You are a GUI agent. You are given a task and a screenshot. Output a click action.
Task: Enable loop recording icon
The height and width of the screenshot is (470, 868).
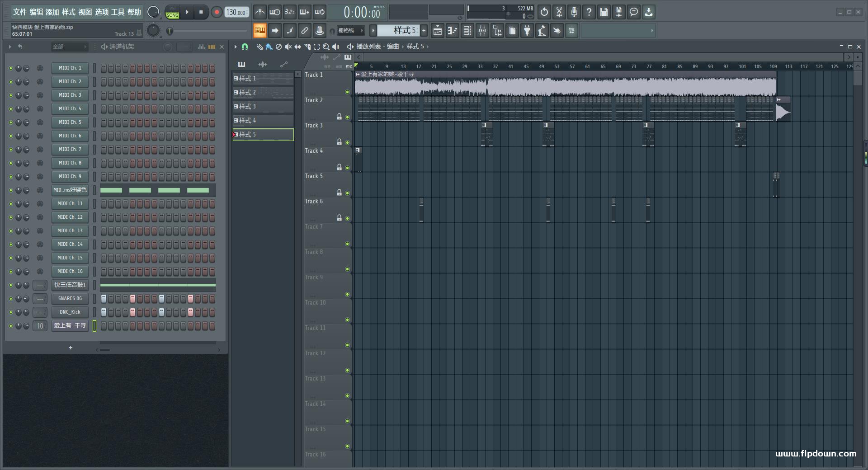[320, 12]
